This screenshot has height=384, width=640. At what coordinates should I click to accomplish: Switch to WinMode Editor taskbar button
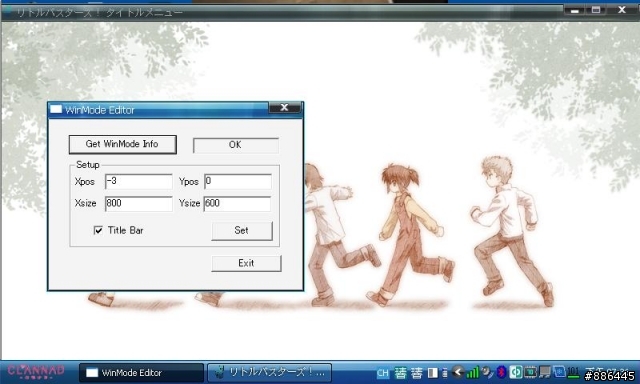pyautogui.click(x=141, y=373)
